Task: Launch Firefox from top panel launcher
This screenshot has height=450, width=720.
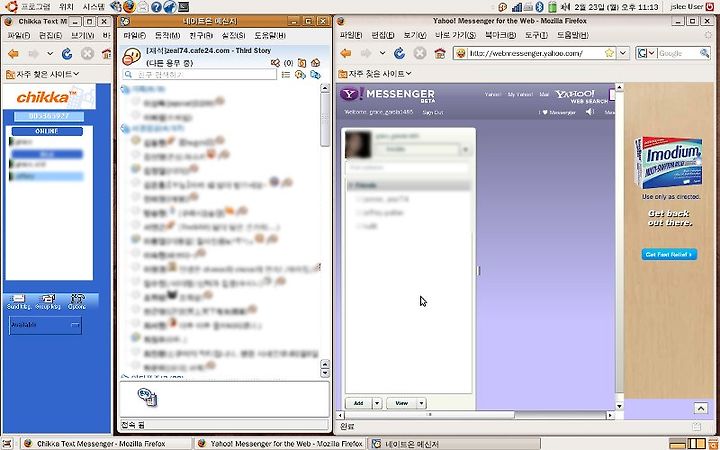Action: coord(129,6)
